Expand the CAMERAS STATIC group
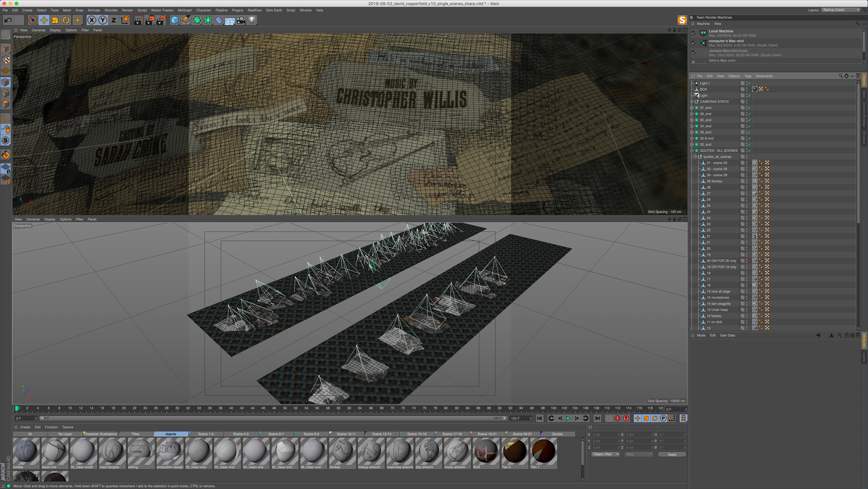868x489 pixels. [692, 102]
